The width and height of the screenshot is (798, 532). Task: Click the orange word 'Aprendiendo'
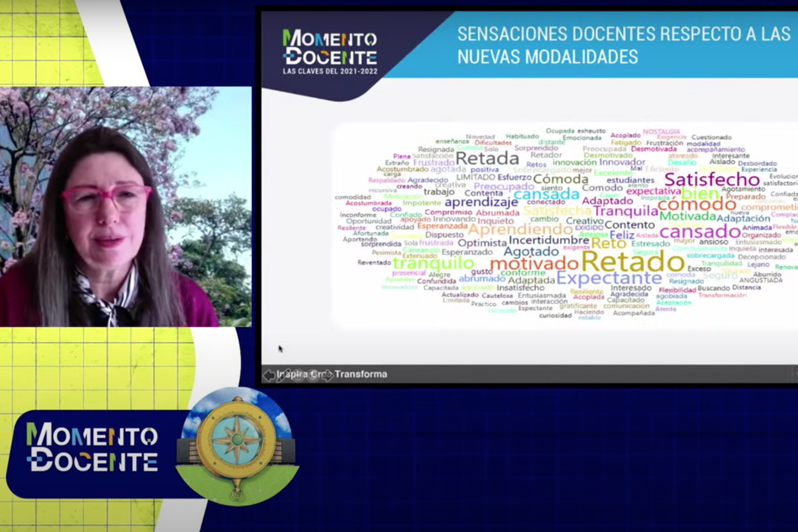(x=521, y=229)
